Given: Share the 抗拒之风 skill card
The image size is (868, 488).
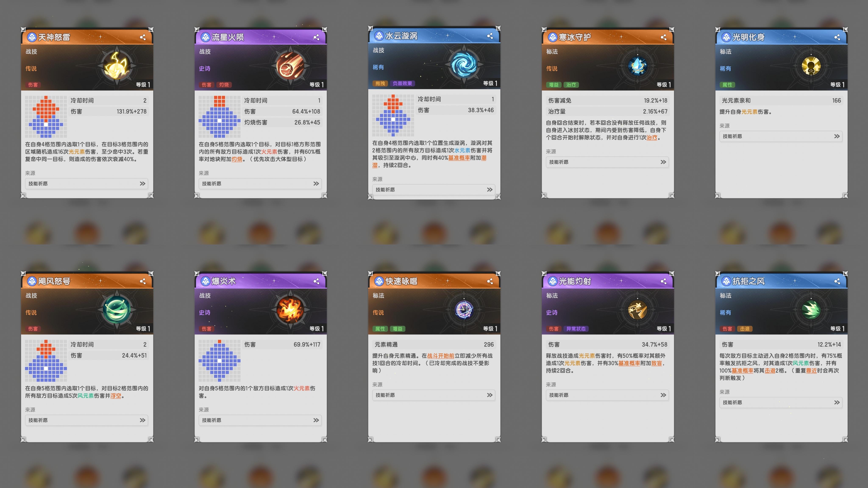Looking at the screenshot, I should point(837,281).
